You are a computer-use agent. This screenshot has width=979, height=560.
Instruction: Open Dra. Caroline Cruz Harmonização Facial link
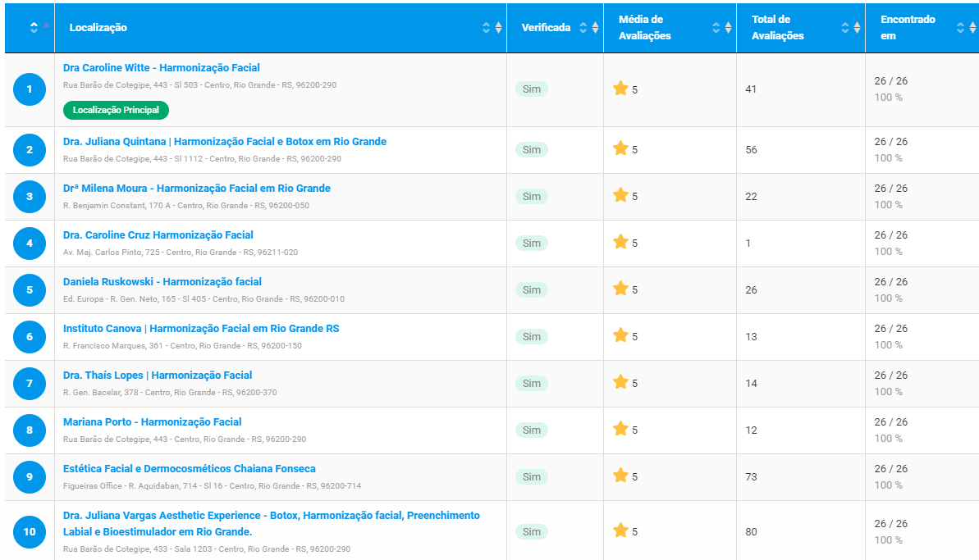click(158, 235)
